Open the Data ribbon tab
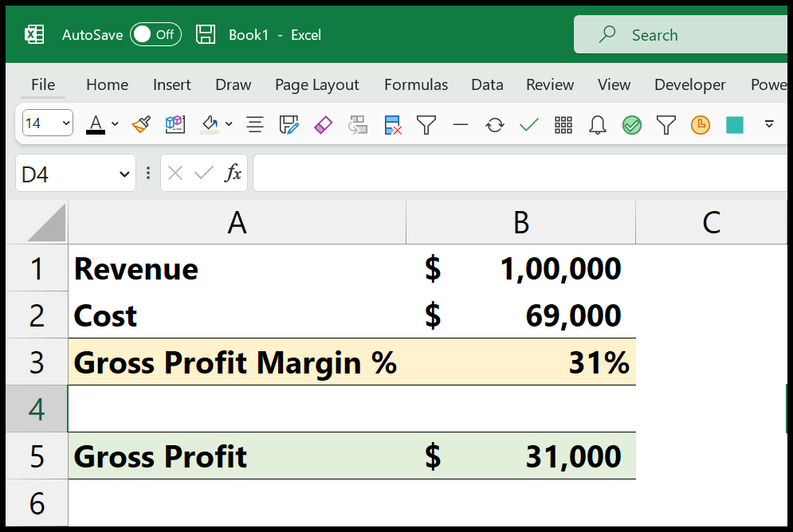The width and height of the screenshot is (793, 532). point(487,84)
